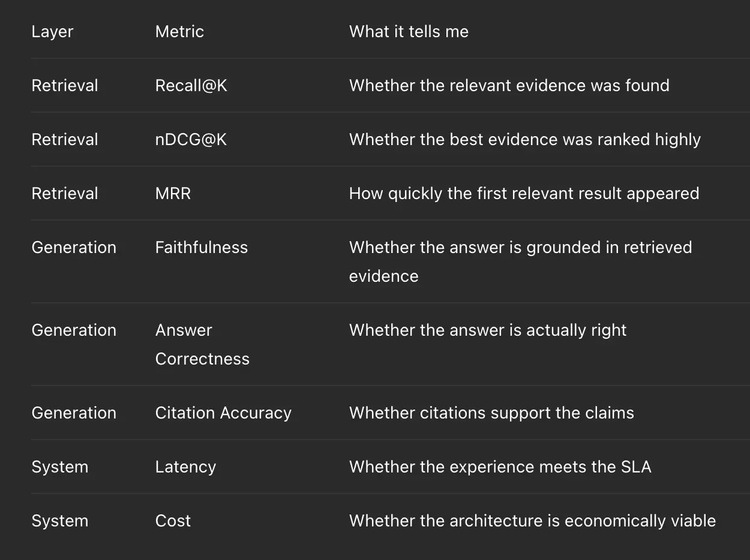
Task: Select 'Whether the best evidence was ranked highly'
Action: [x=525, y=140]
